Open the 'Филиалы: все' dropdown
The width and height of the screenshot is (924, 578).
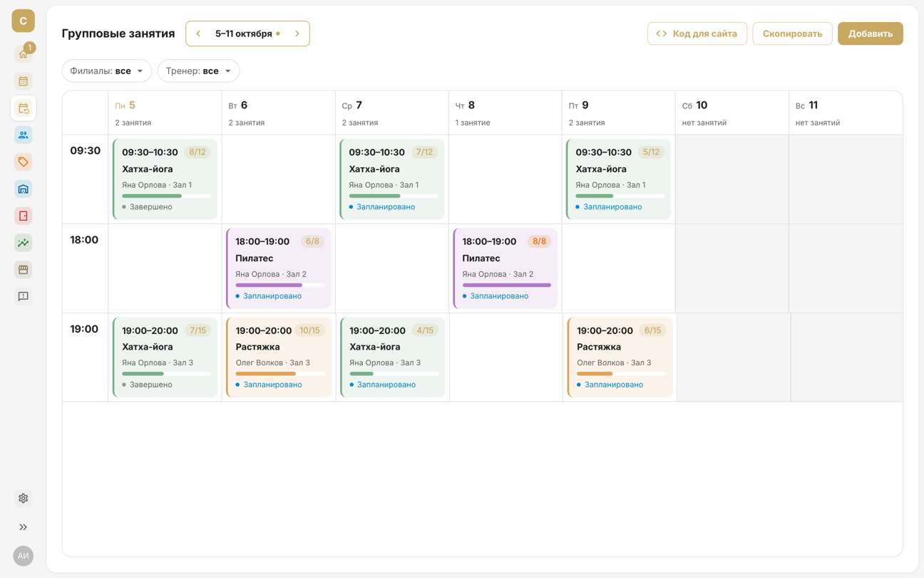coord(107,71)
